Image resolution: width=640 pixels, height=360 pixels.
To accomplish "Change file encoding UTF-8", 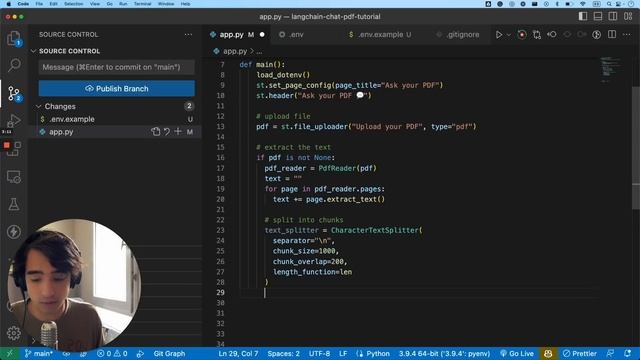I will pyautogui.click(x=320, y=353).
